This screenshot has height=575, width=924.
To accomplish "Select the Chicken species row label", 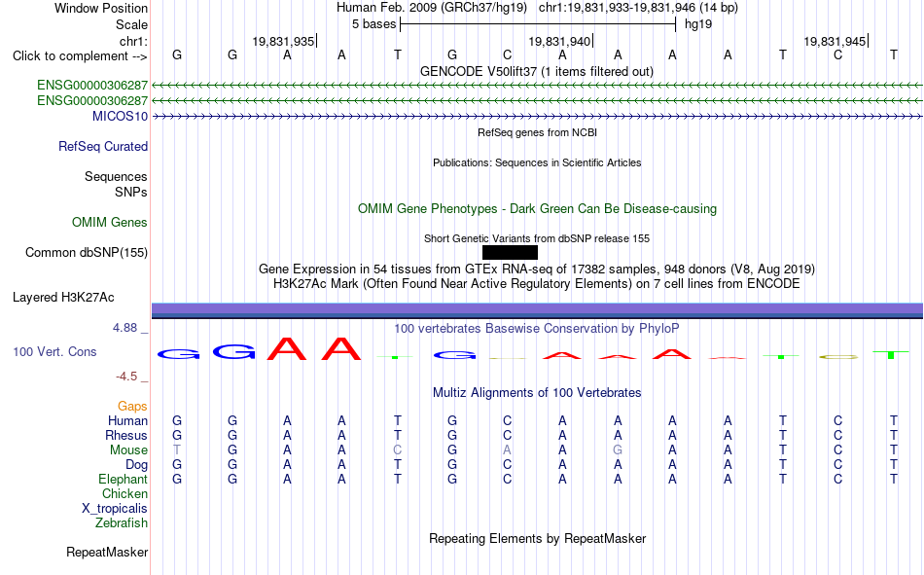I will tap(124, 493).
